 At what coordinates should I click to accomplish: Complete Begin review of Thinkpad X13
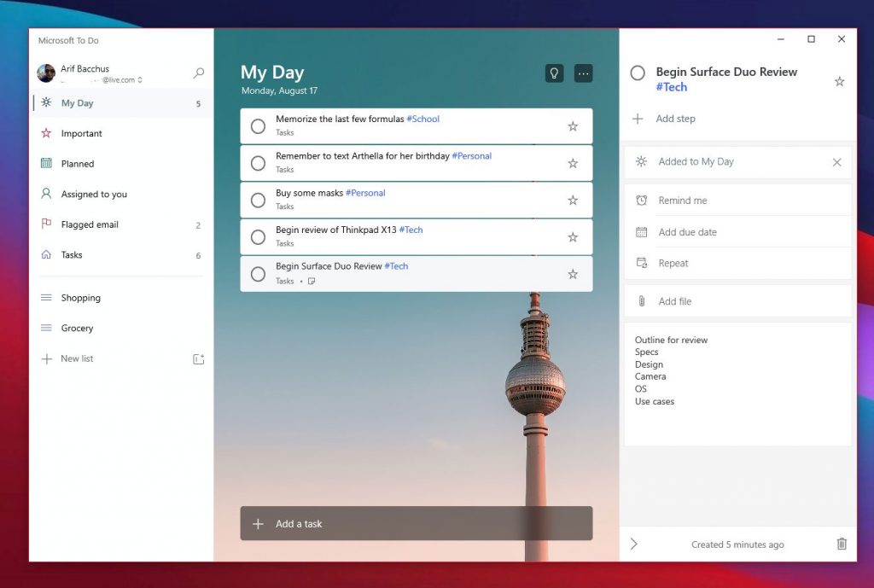[x=258, y=237]
